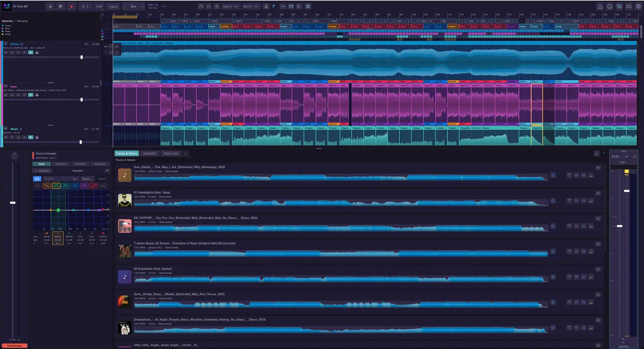The width and height of the screenshot is (644, 349).
Task: Open the Spielhilfe tab
Action: 150,153
